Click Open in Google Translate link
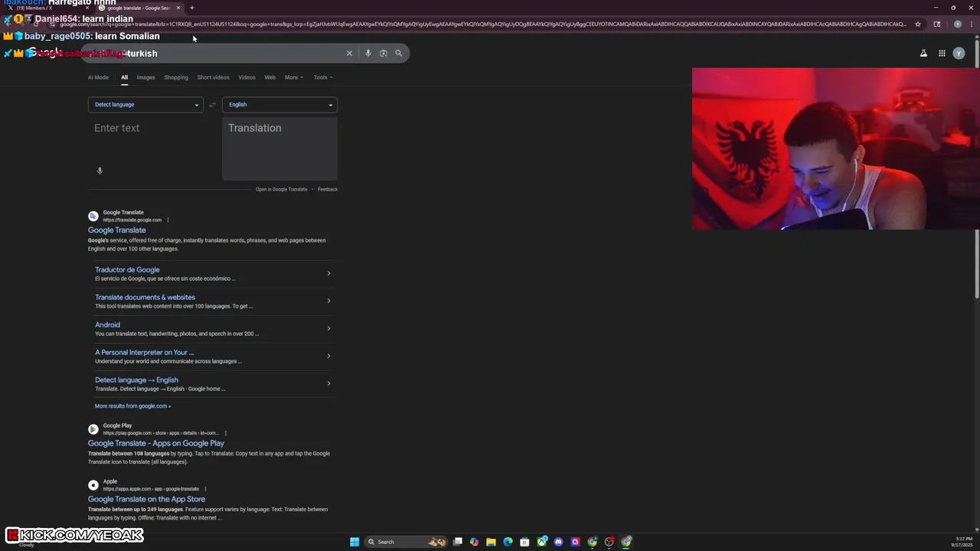980x551 pixels. (x=281, y=189)
